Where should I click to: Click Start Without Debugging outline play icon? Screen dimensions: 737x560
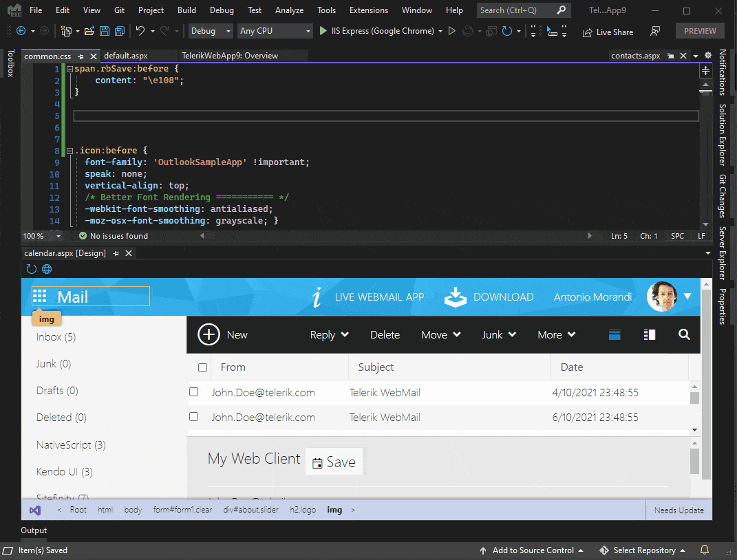pyautogui.click(x=451, y=31)
